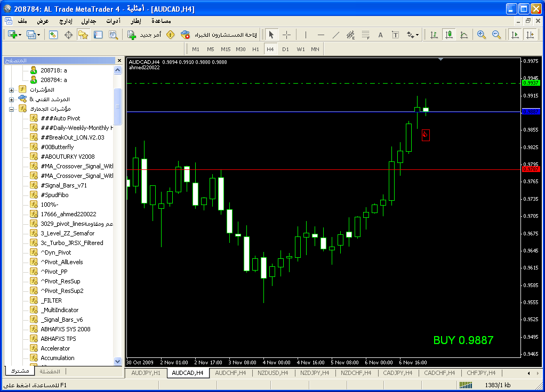545x392 pixels.
Task: Open the أدوات menu
Action: click(113, 21)
